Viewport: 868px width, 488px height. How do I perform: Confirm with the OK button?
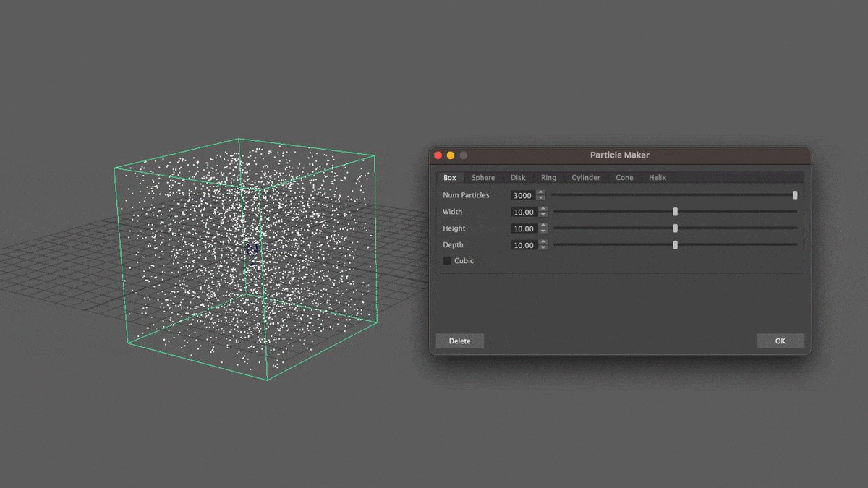click(x=780, y=341)
